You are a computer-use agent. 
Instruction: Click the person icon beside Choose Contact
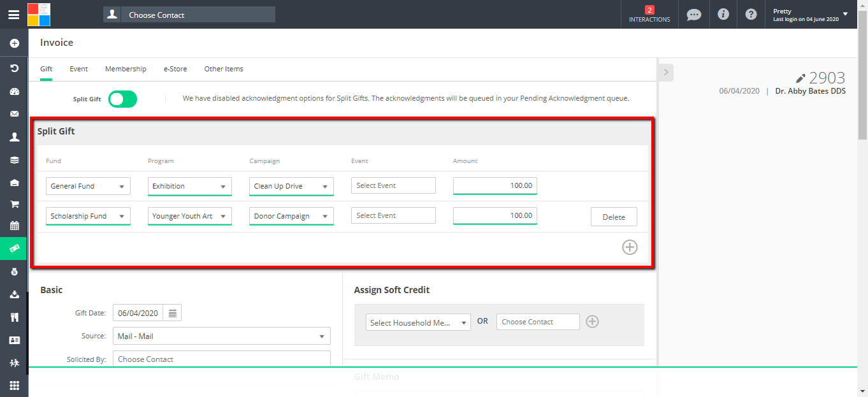coord(112,15)
